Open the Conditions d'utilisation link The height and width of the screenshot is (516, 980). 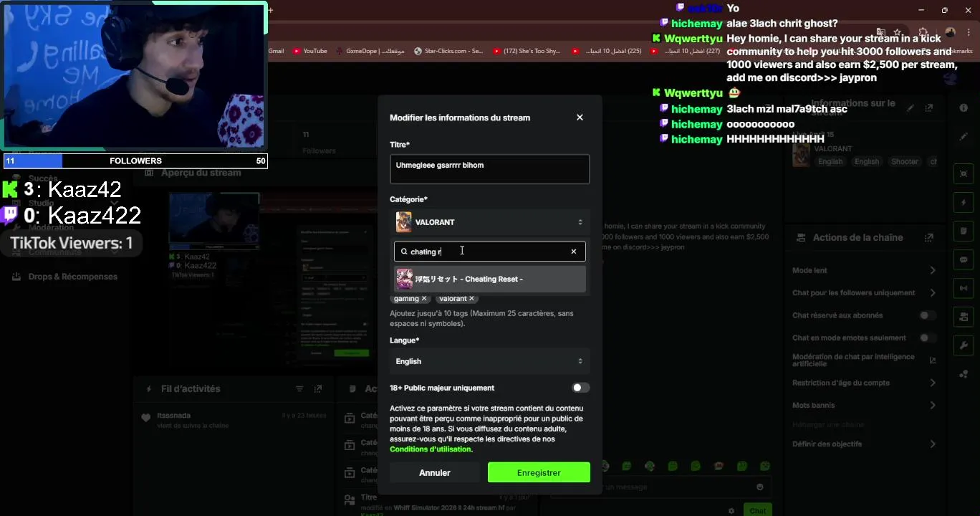click(431, 449)
